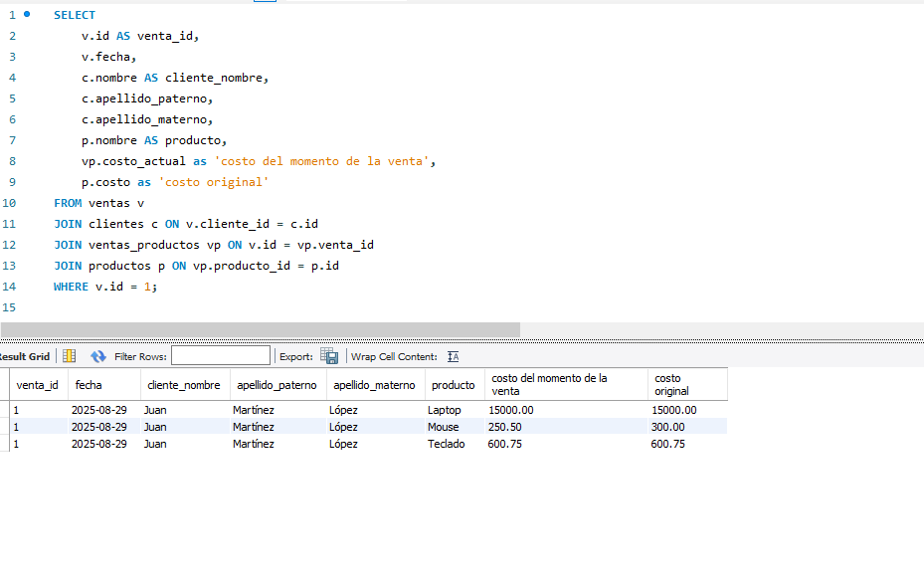
Task: Click the blue statement marker beside line 1
Action: [27, 15]
